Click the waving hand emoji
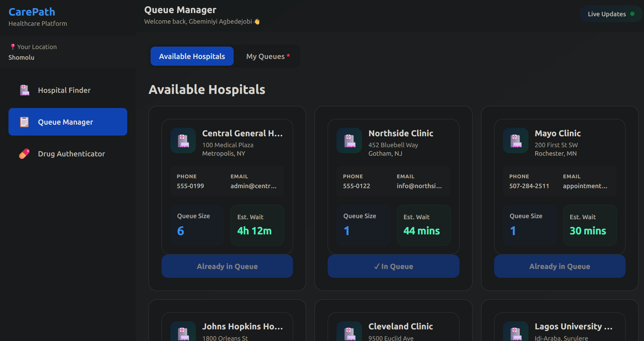 click(x=257, y=22)
